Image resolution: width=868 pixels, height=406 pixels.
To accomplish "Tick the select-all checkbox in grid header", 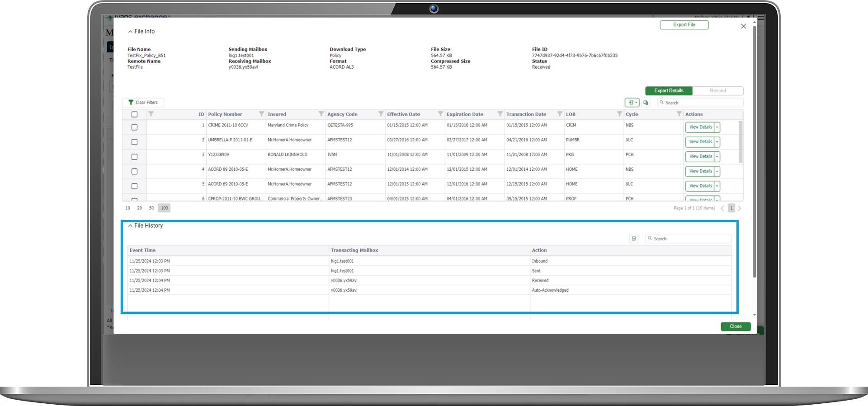I will pos(134,114).
